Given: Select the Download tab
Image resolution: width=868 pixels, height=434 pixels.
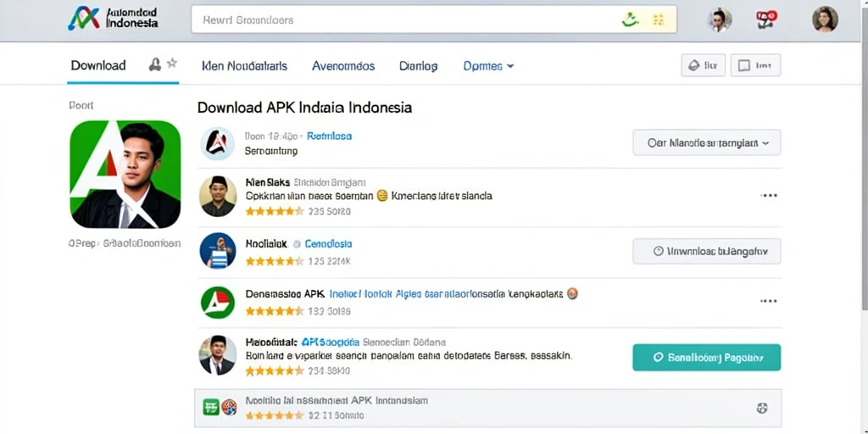Looking at the screenshot, I should click(98, 65).
